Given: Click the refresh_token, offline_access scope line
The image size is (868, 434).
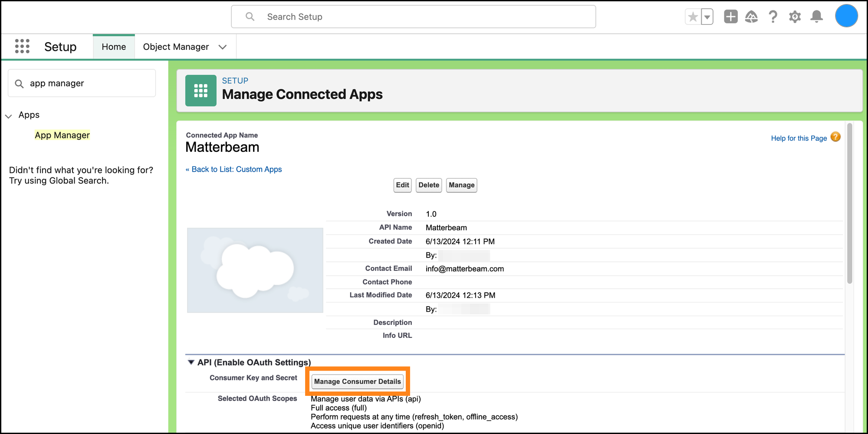Looking at the screenshot, I should (x=414, y=417).
